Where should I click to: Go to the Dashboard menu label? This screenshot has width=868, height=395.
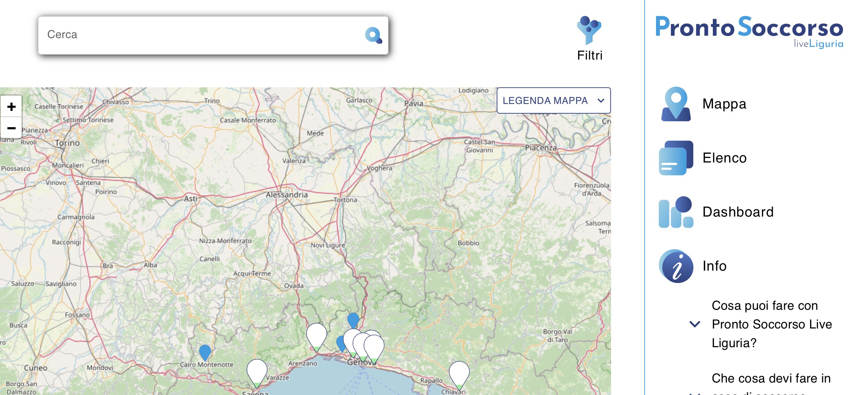coord(738,212)
